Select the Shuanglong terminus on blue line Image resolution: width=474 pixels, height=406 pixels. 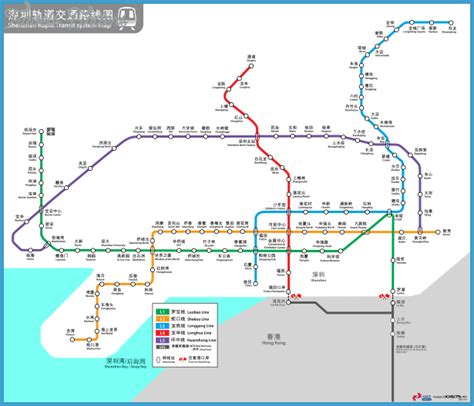[451, 23]
